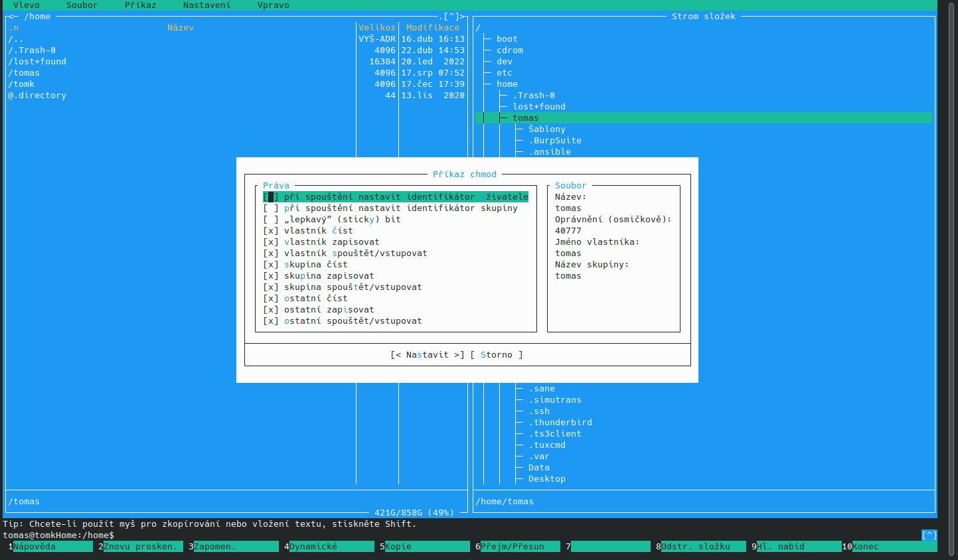Click the left panel .[^]> history indicator
Viewport: 958px width, 560px height.
point(451,17)
